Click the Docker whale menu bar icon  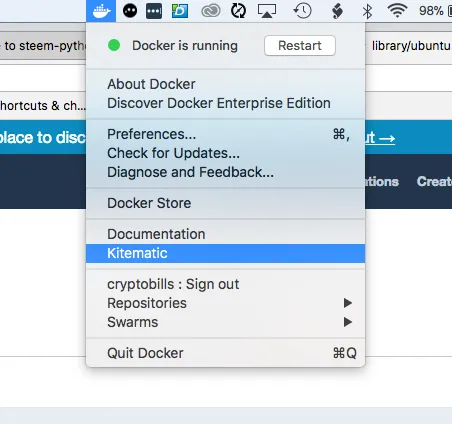(x=101, y=11)
